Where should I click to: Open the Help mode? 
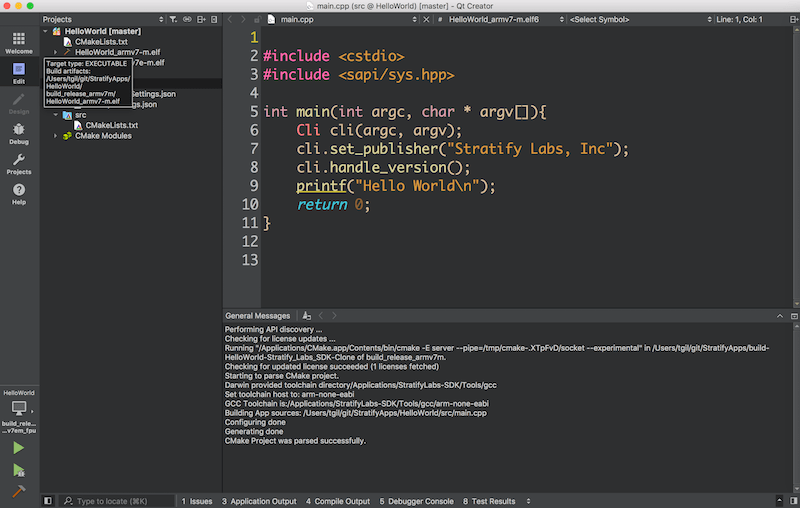(x=19, y=194)
